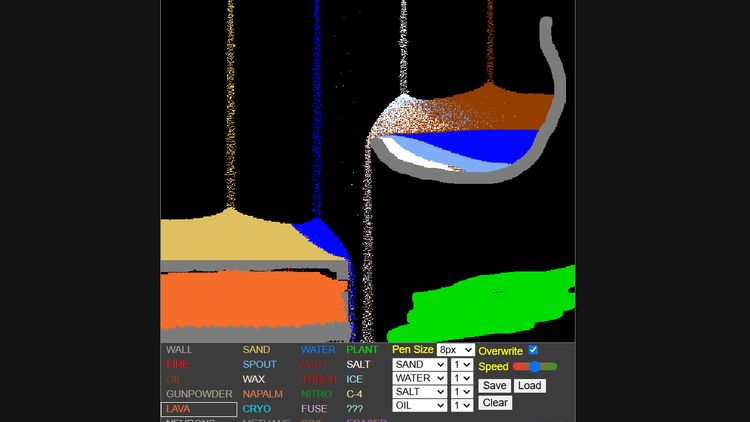
Task: Choose the WATER element
Action: (x=318, y=350)
